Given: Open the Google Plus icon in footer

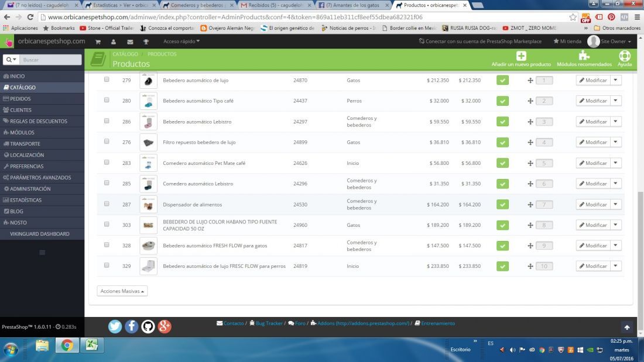Looking at the screenshot, I should [x=165, y=326].
